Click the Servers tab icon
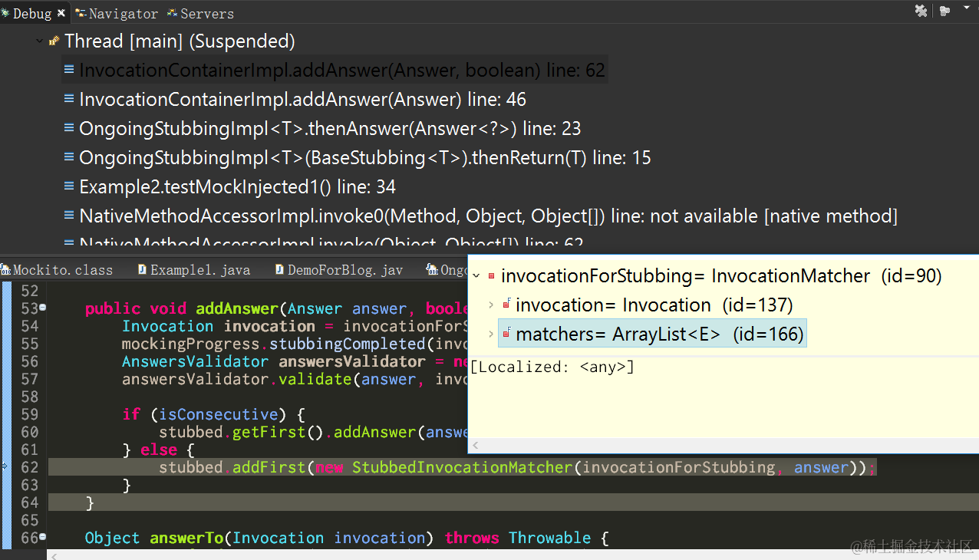 (x=173, y=13)
